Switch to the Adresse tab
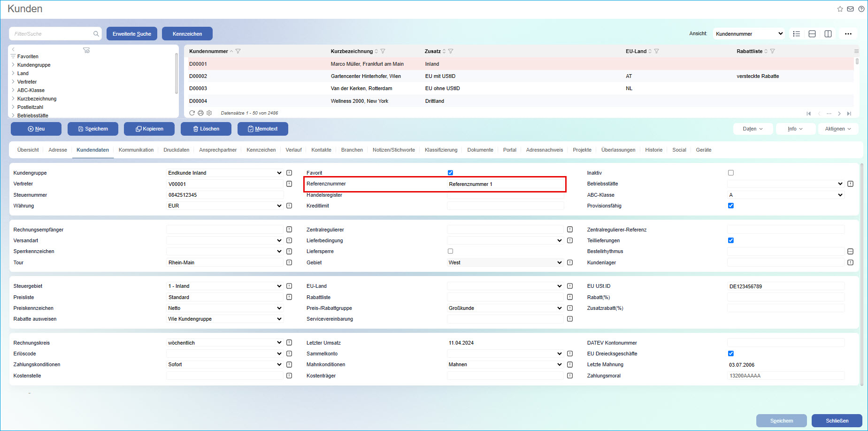 click(x=58, y=150)
